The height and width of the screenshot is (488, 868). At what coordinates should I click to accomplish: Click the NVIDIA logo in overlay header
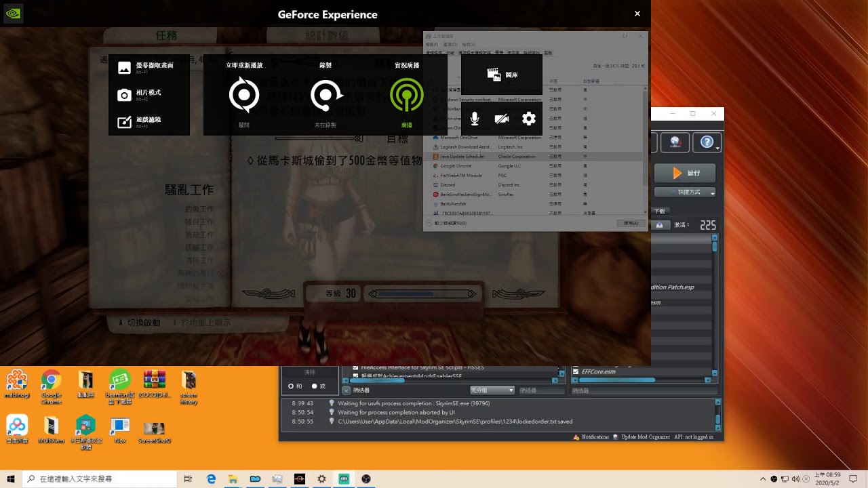[14, 14]
